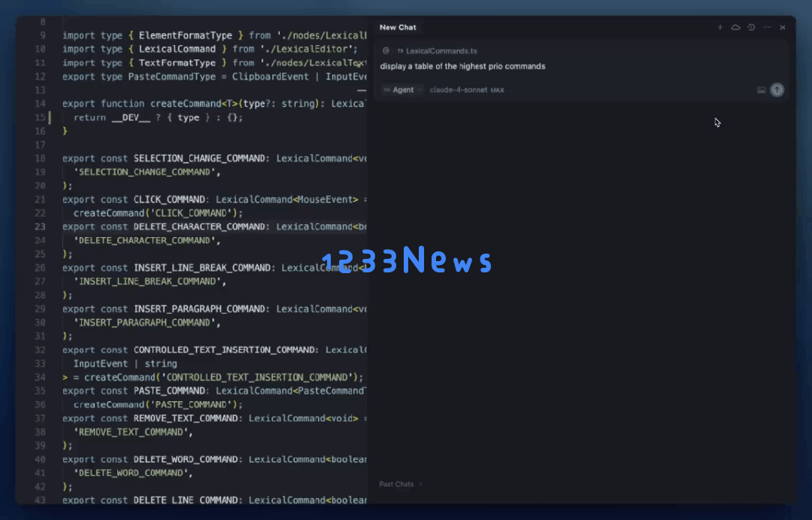812x520 pixels.
Task: Open the Agent mode dropdown
Action: (x=402, y=90)
